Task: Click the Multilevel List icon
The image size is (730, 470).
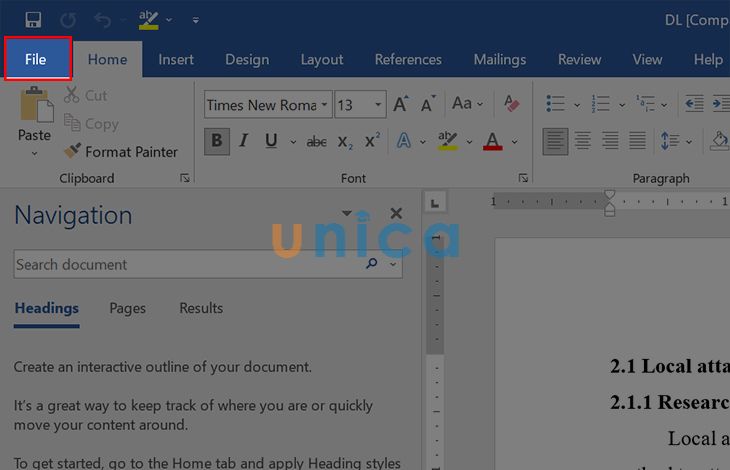Action: pyautogui.click(x=645, y=104)
